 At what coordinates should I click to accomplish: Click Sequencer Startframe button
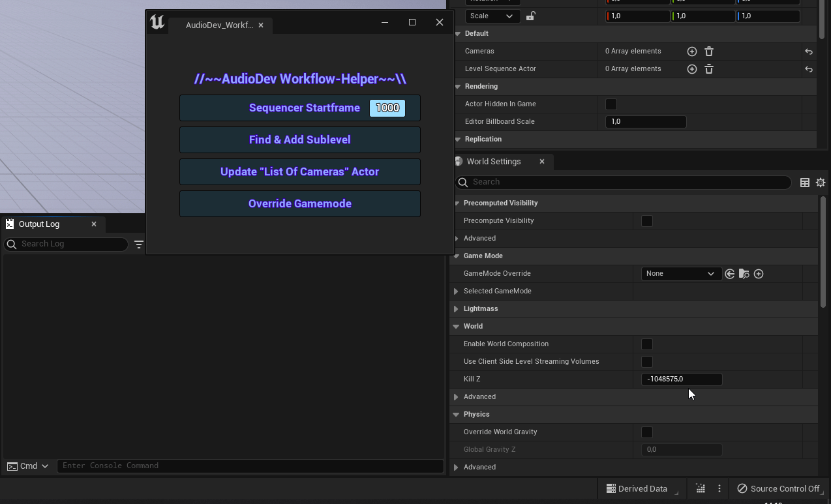click(x=300, y=108)
